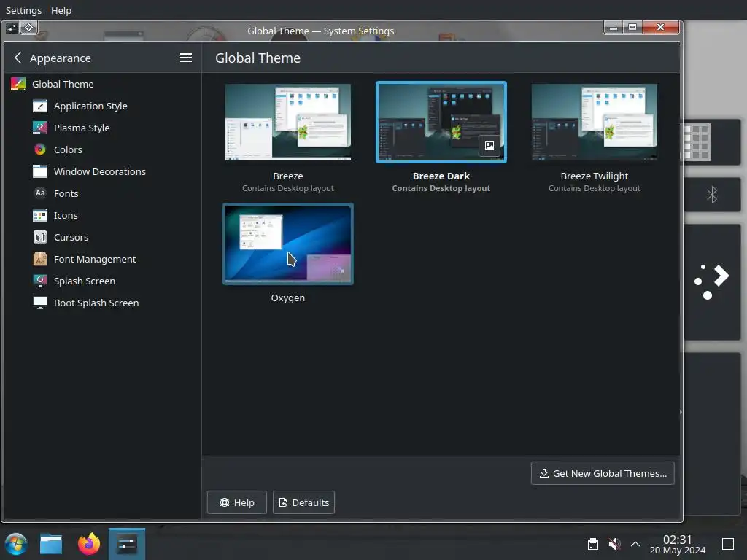The width and height of the screenshot is (747, 560).
Task: Launch Firefox from the taskbar
Action: (x=89, y=544)
